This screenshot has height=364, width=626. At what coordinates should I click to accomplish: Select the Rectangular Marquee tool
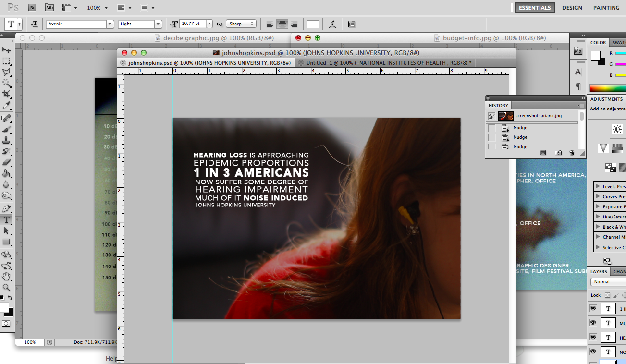(7, 61)
